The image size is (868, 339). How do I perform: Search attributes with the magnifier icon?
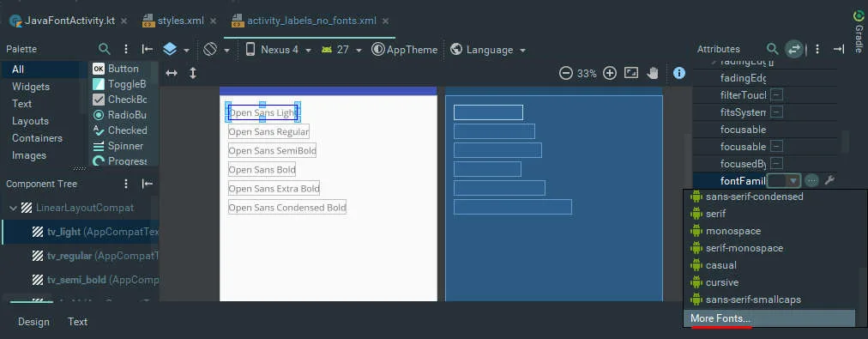(x=772, y=49)
